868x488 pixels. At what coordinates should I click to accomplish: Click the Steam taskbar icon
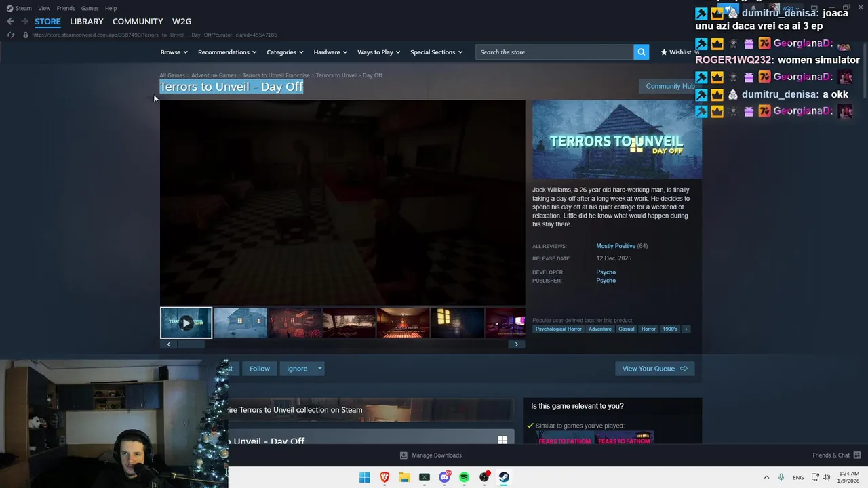[504, 477]
